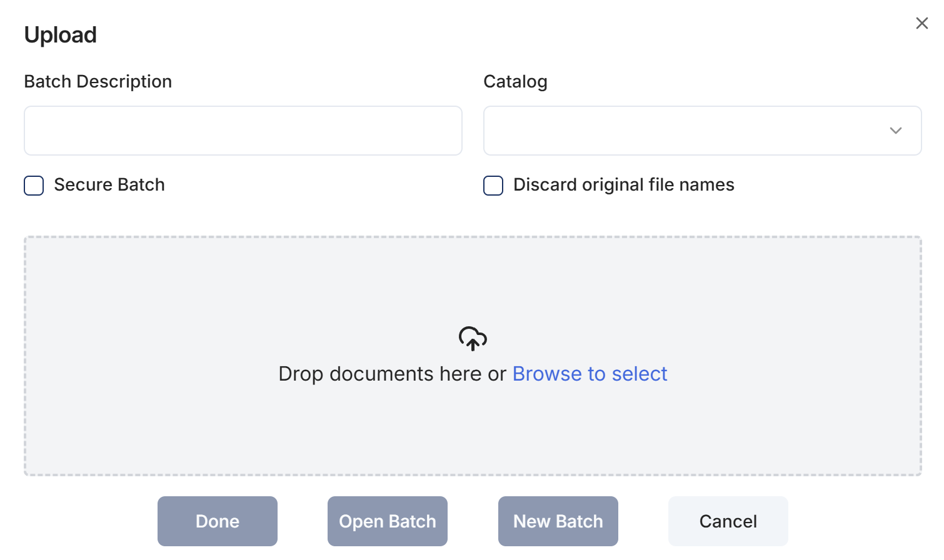
Task: Start a New Batch
Action: pos(558,521)
